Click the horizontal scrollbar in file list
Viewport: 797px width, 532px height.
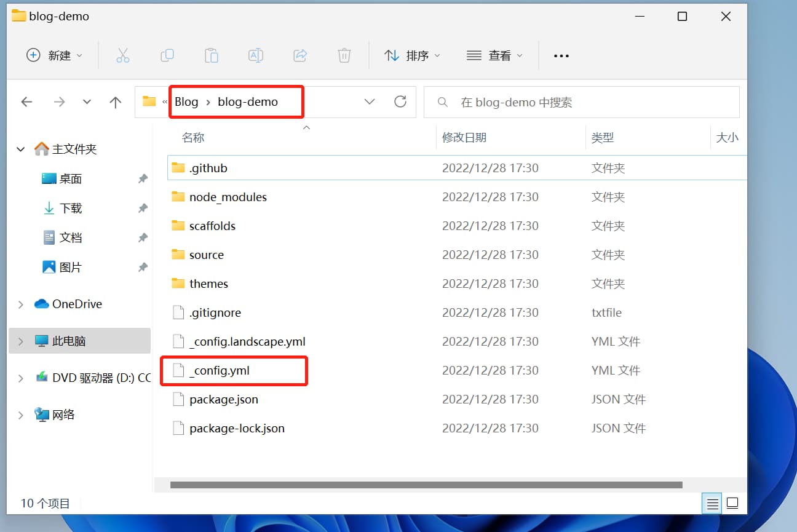point(426,485)
